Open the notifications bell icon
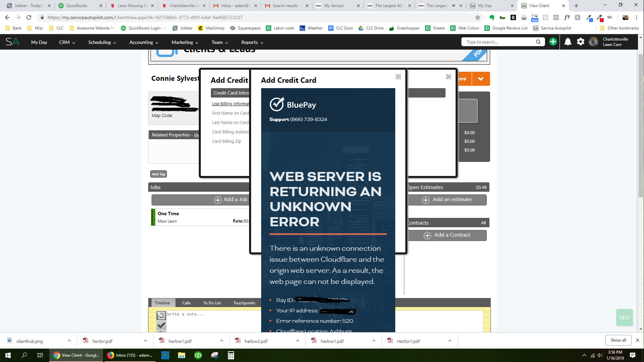 pos(568,42)
